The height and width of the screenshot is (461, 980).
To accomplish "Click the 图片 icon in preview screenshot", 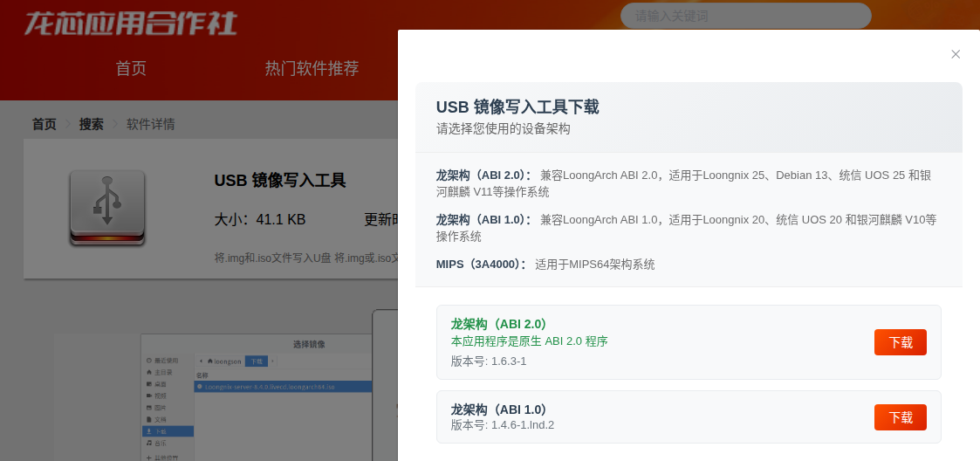I will (x=148, y=408).
